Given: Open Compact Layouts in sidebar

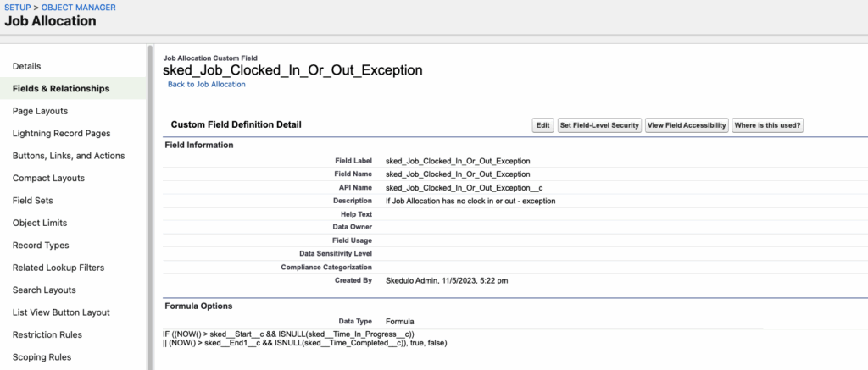Looking at the screenshot, I should 48,178.
